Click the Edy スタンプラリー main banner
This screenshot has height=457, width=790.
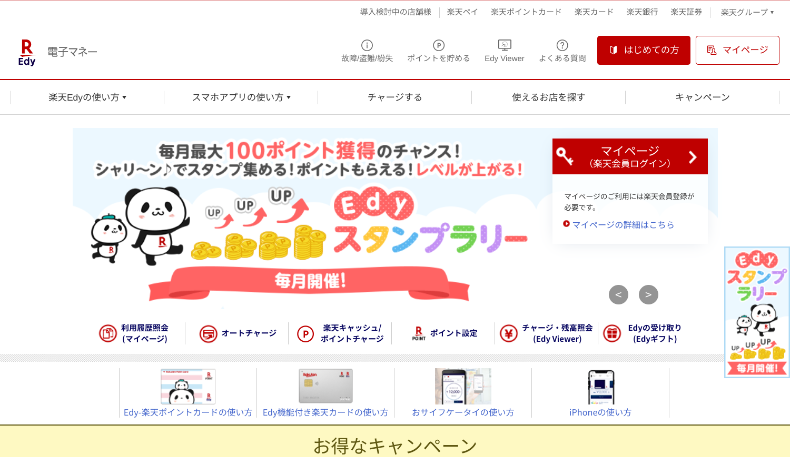click(310, 219)
